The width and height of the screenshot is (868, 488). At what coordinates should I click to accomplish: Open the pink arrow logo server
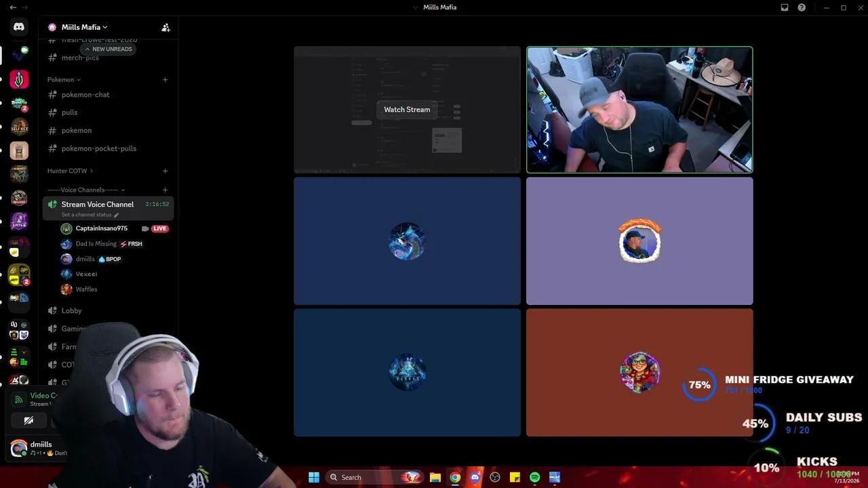[19, 79]
